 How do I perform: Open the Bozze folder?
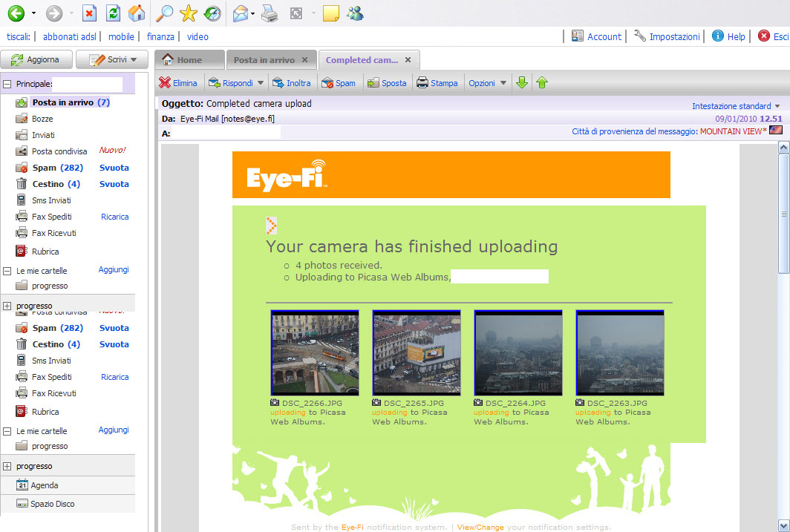pyautogui.click(x=42, y=119)
